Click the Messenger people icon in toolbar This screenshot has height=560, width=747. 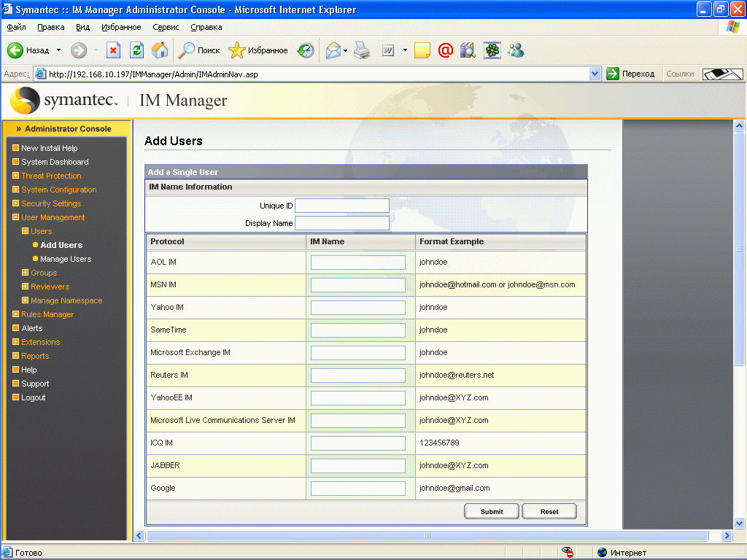(x=516, y=50)
